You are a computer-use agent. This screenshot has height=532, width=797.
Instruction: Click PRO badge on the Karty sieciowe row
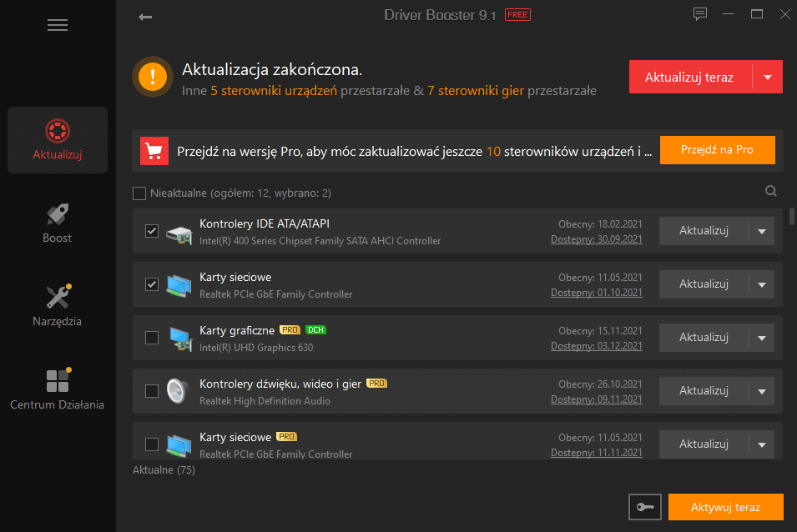[287, 437]
